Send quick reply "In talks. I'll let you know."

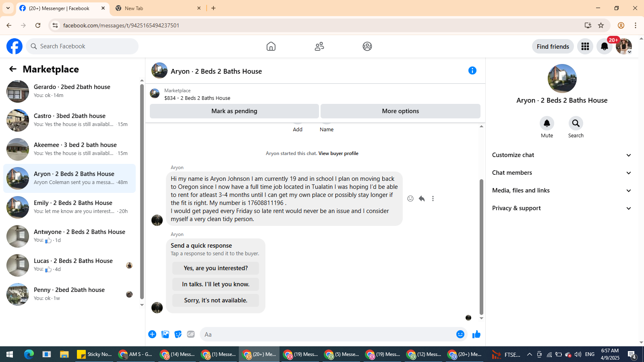click(x=215, y=284)
